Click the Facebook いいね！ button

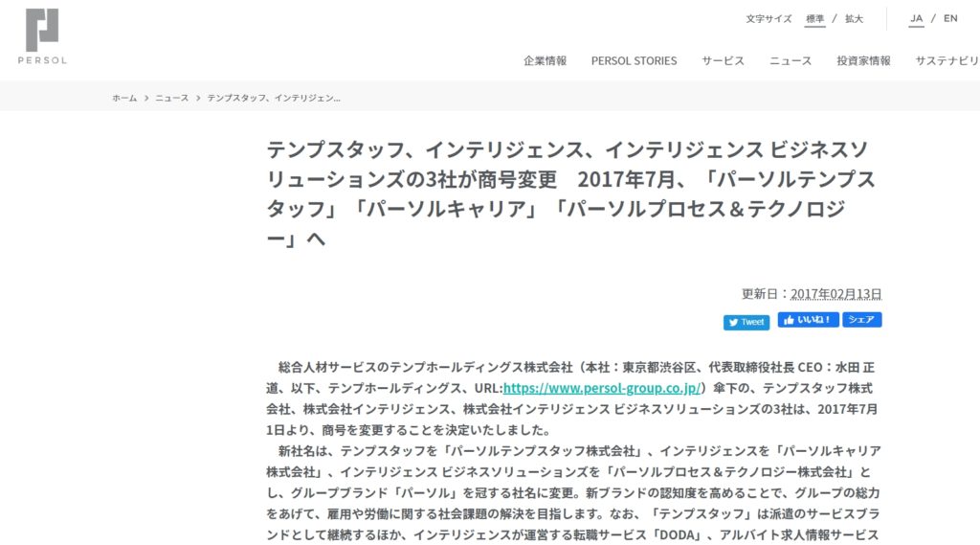tap(808, 320)
